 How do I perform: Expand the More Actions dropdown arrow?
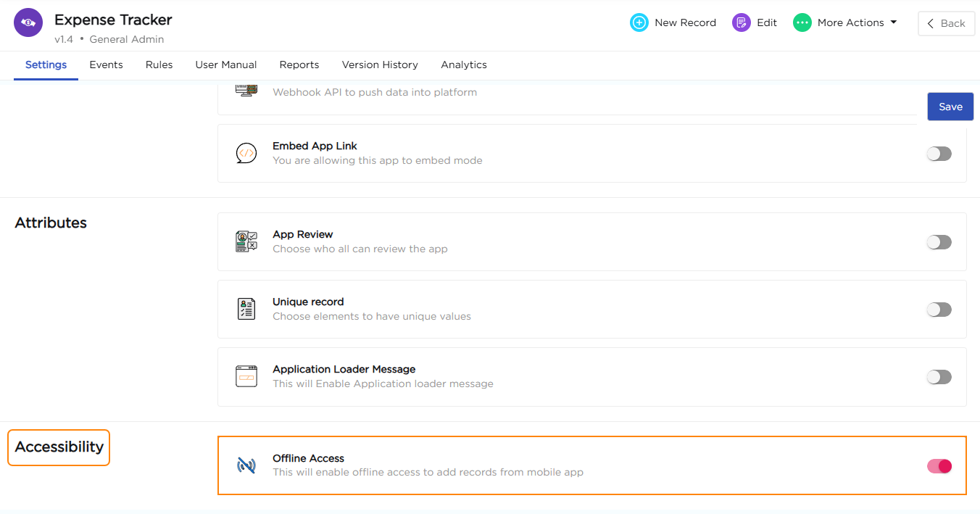[x=894, y=22]
